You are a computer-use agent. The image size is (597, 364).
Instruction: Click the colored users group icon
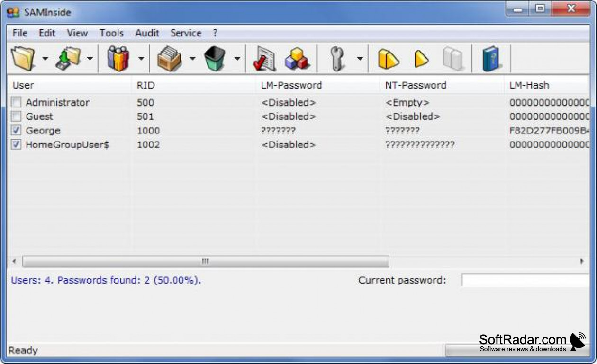click(118, 59)
